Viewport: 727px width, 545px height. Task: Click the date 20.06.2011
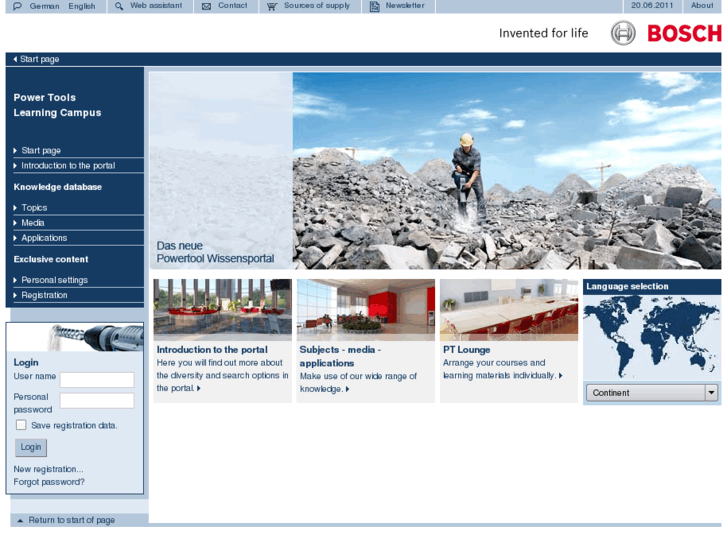pyautogui.click(x=652, y=6)
